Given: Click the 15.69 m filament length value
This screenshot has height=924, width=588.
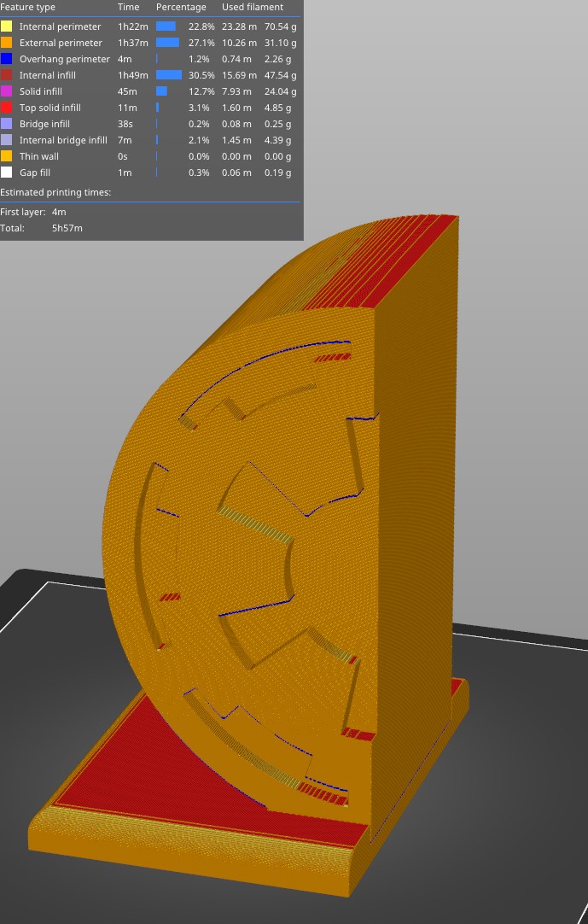Looking at the screenshot, I should tap(239, 75).
